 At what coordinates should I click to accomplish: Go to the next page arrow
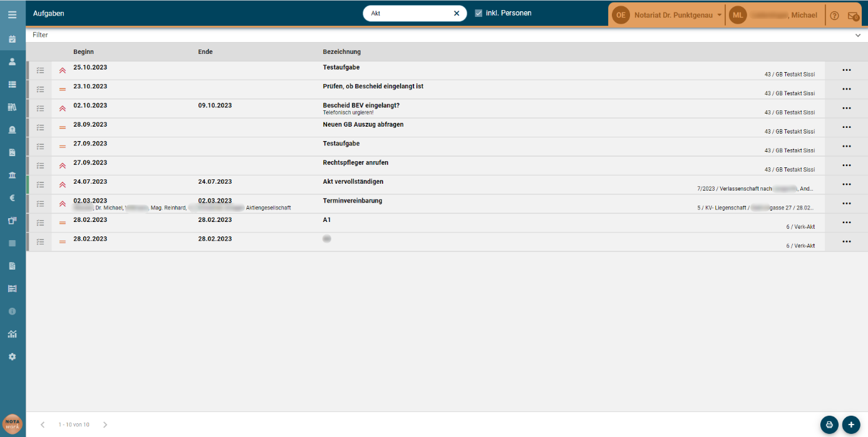point(105,424)
